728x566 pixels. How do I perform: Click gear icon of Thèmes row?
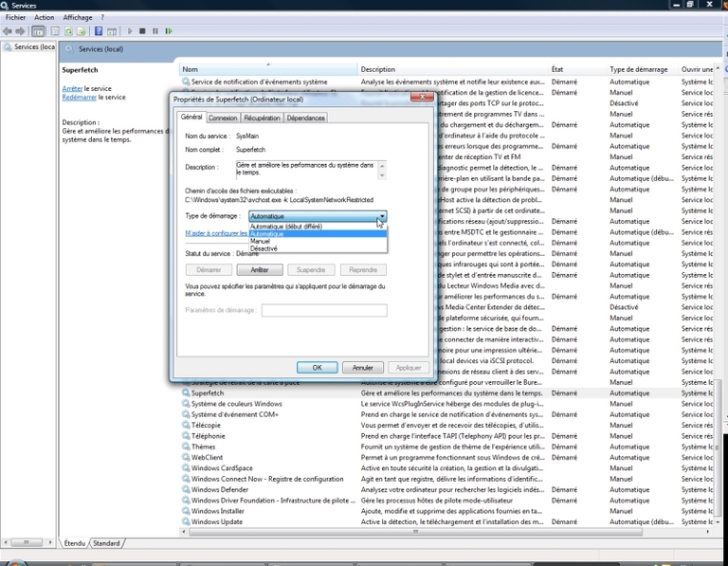coord(186,447)
